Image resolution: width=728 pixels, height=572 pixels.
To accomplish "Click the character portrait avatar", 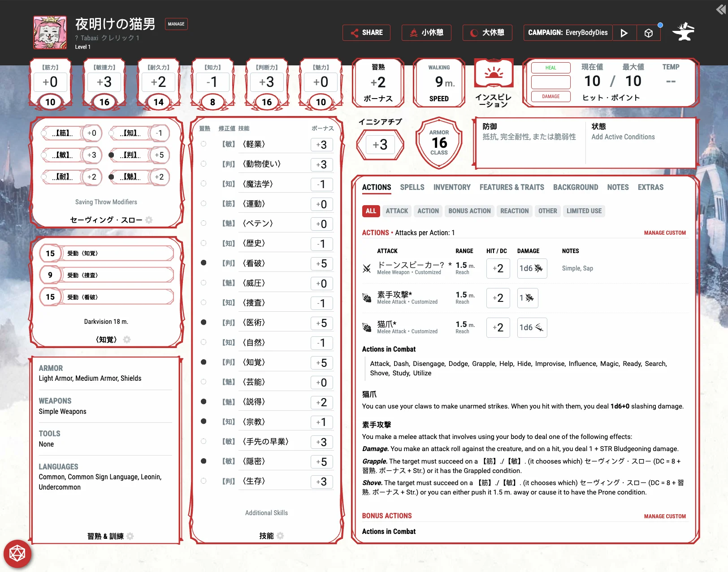I will (50, 33).
